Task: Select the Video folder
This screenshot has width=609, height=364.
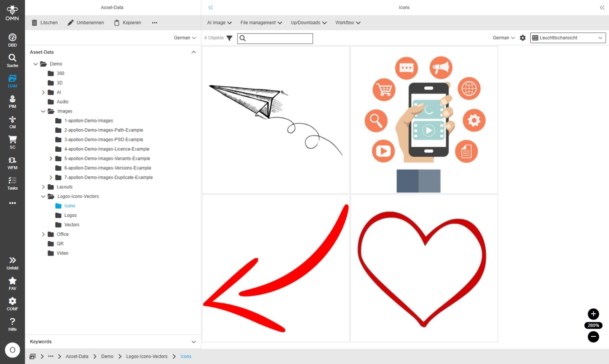Action: tap(58, 254)
